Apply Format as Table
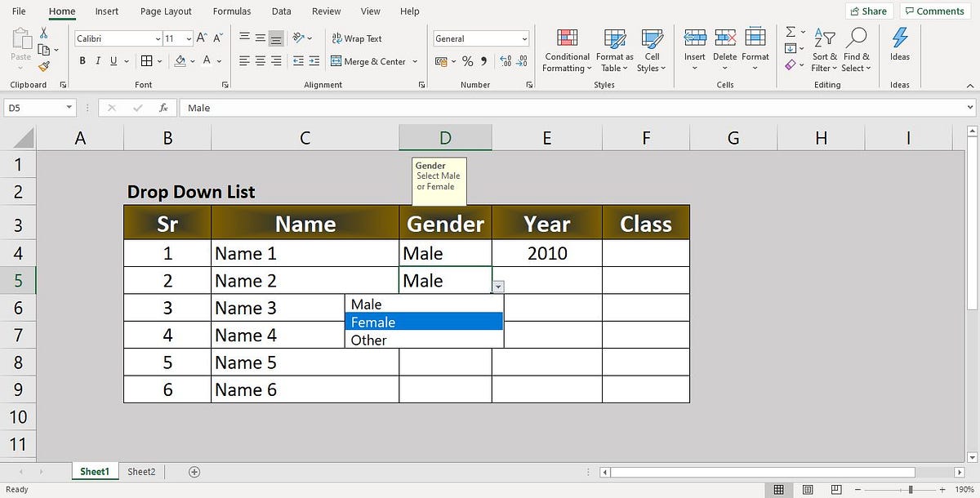 (x=614, y=49)
